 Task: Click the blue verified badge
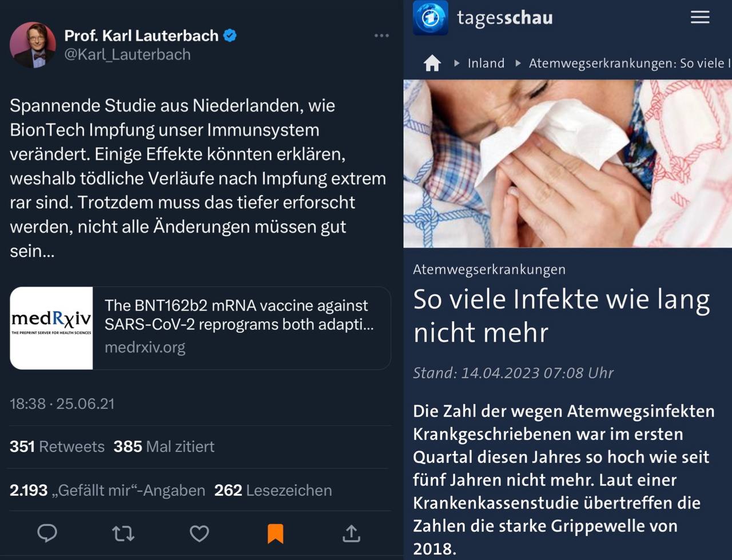pos(230,35)
